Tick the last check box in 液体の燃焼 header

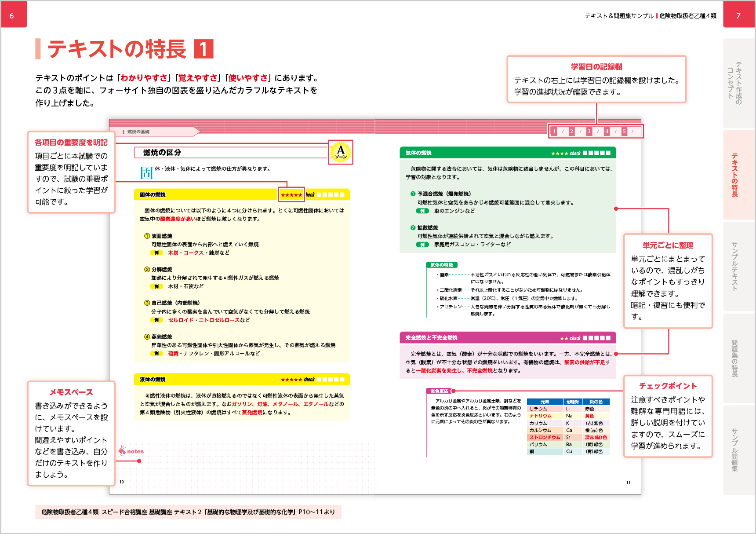(342, 379)
